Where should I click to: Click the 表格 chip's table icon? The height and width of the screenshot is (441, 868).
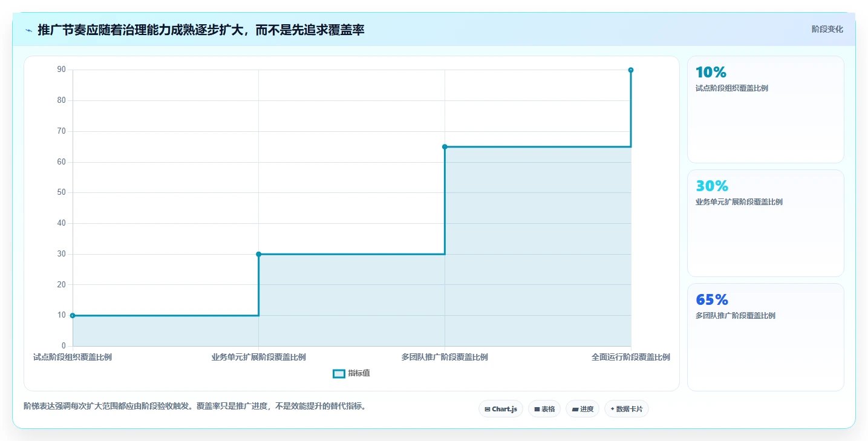tap(537, 410)
